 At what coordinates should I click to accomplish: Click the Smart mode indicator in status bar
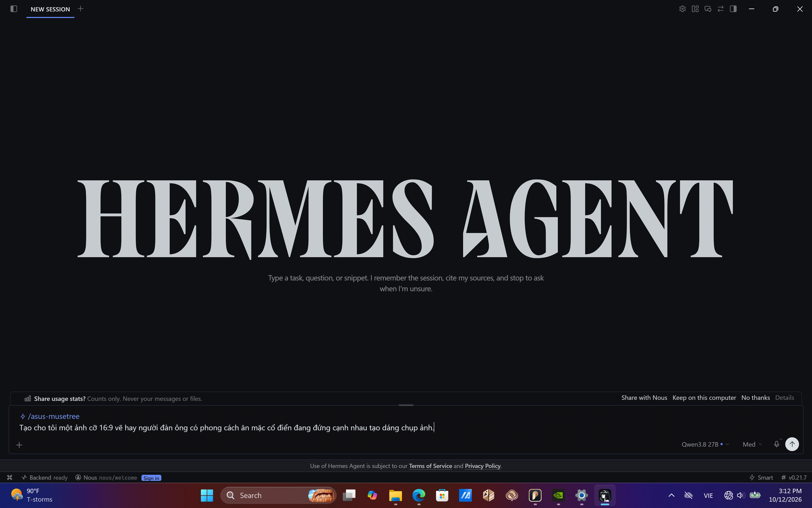[761, 478]
